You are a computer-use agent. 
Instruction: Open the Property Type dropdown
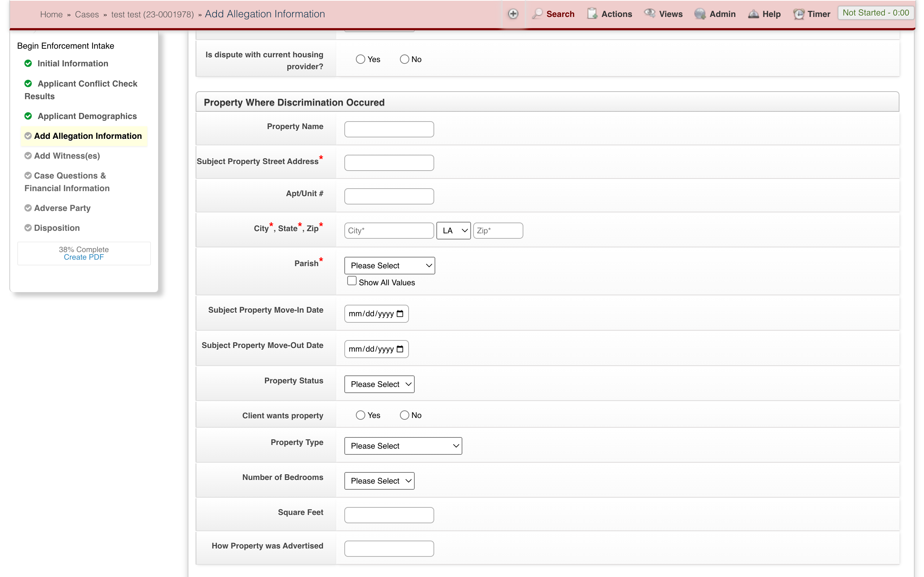403,445
